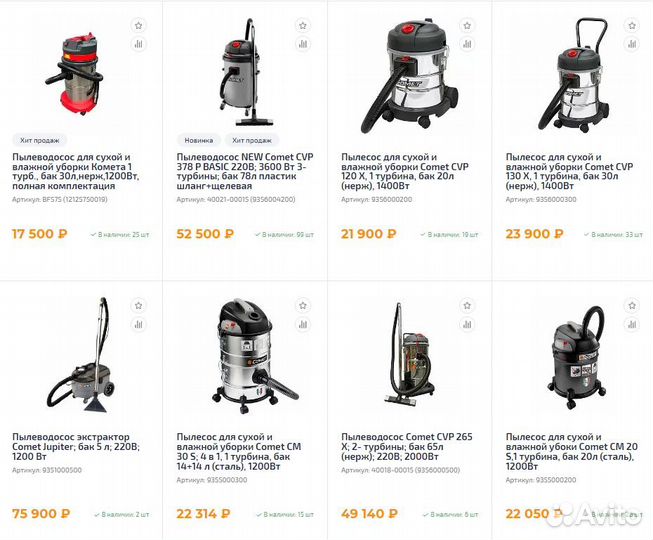
Task: Compare the Комета 1 турб. 30л vacuum
Action: click(138, 44)
